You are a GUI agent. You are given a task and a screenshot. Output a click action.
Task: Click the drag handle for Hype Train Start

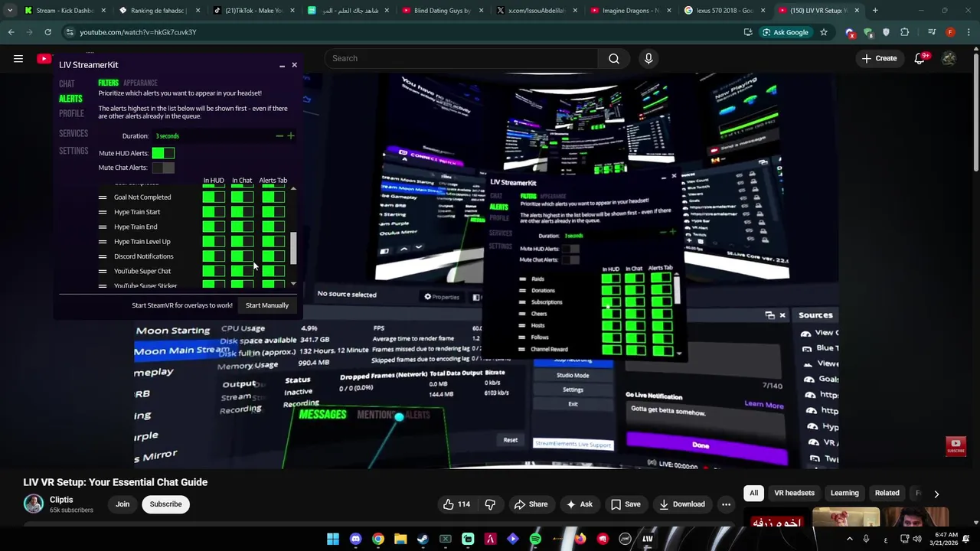click(x=103, y=212)
